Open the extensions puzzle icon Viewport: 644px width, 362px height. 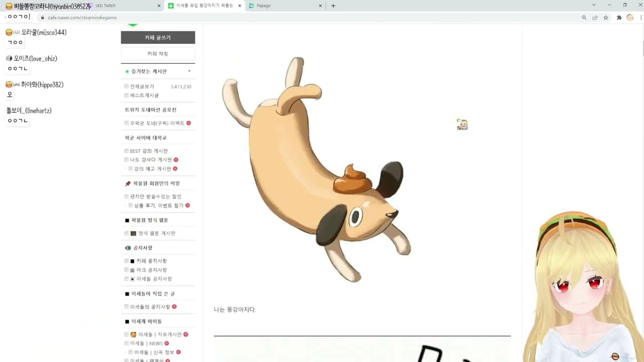(619, 17)
